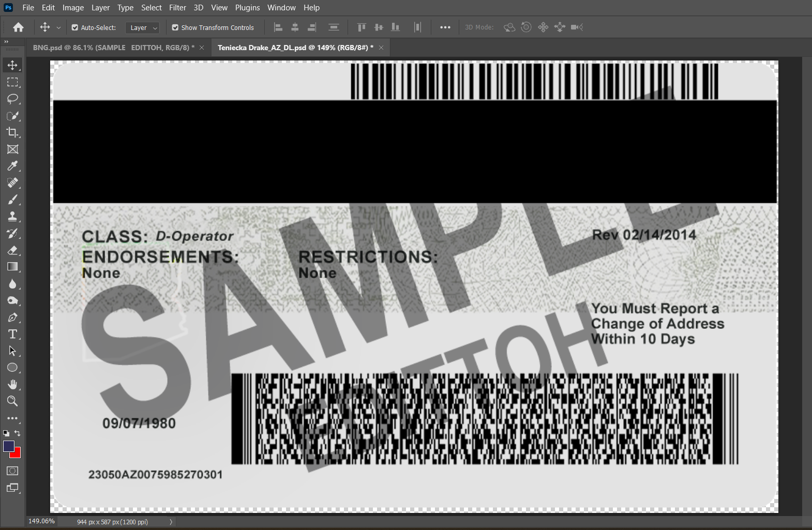Viewport: 812px width, 530px height.
Task: Align horizontal centers of layers
Action: 295,27
